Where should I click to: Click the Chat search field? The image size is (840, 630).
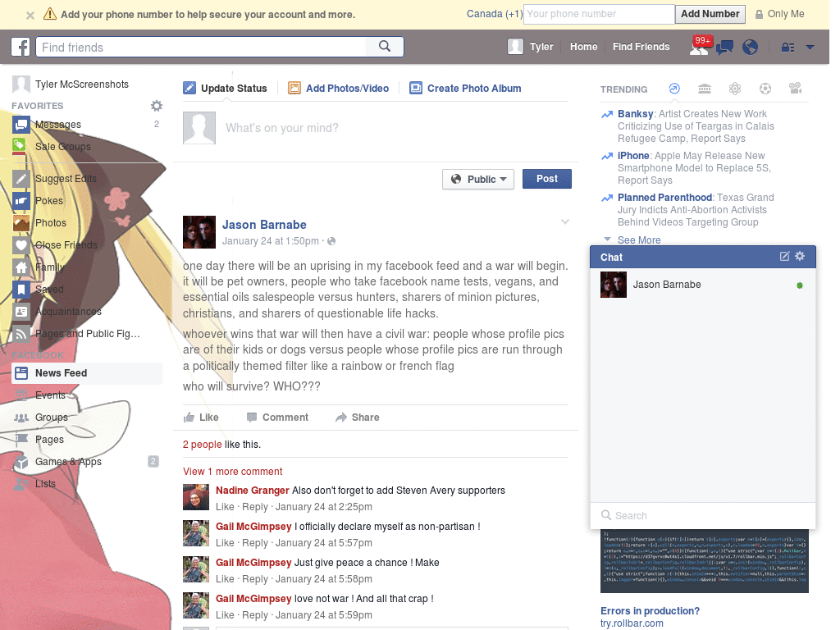tap(703, 515)
